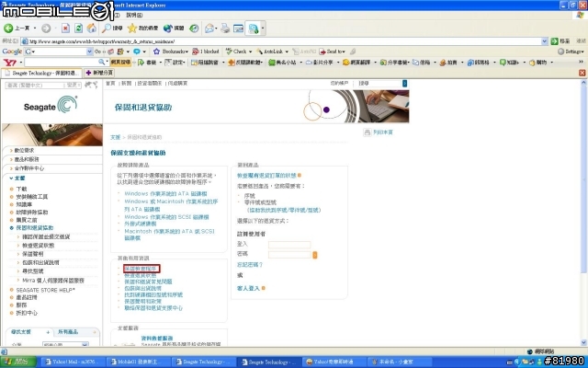The image size is (588, 368).
Task: Click the '1 blocked' popup blocker button
Action: 206,52
